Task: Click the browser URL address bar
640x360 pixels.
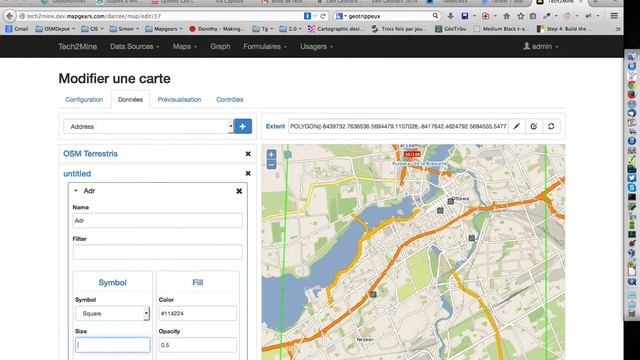Action: [161, 16]
